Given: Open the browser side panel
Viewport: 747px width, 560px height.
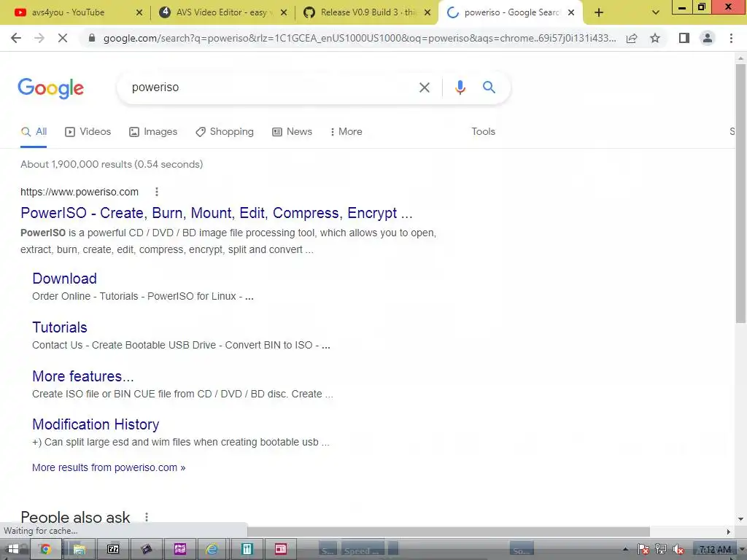Looking at the screenshot, I should 684,38.
